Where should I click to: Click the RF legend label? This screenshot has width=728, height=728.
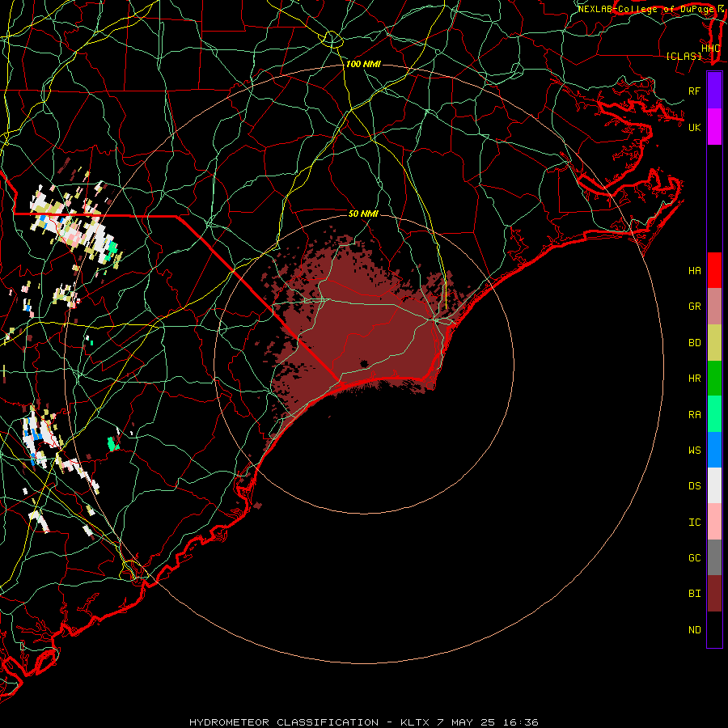tap(694, 91)
